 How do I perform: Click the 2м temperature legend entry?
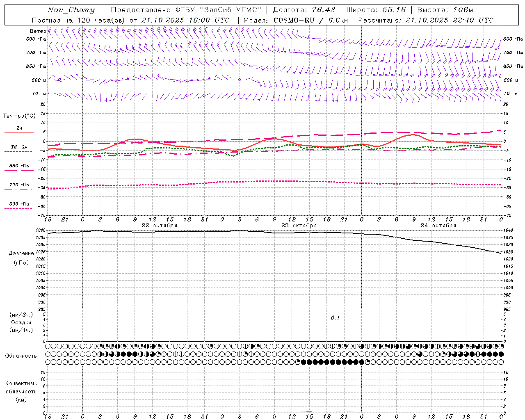[19, 128]
